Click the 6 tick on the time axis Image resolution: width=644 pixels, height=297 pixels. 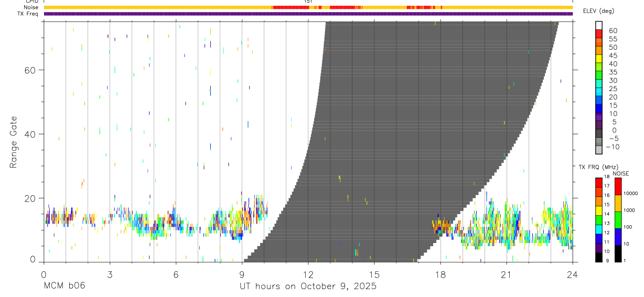click(x=176, y=274)
